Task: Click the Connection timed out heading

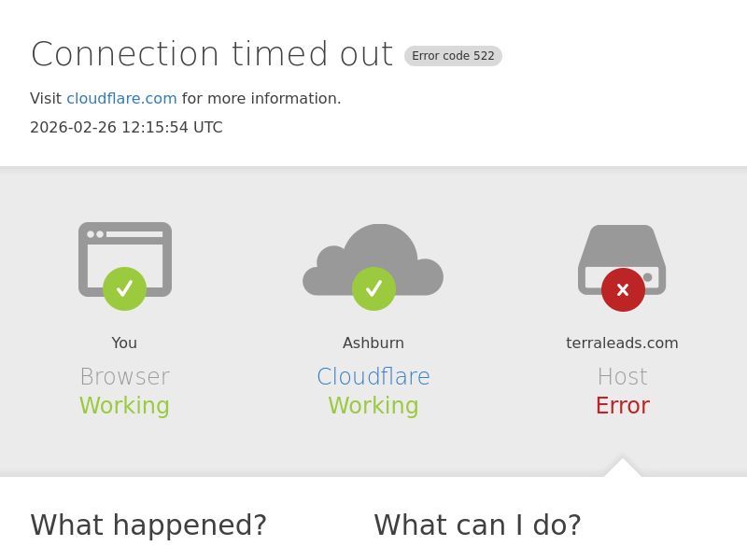Action: click(212, 54)
